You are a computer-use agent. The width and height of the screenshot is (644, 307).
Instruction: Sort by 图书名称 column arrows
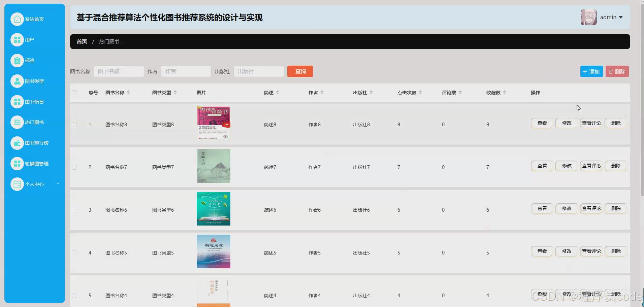click(x=128, y=93)
